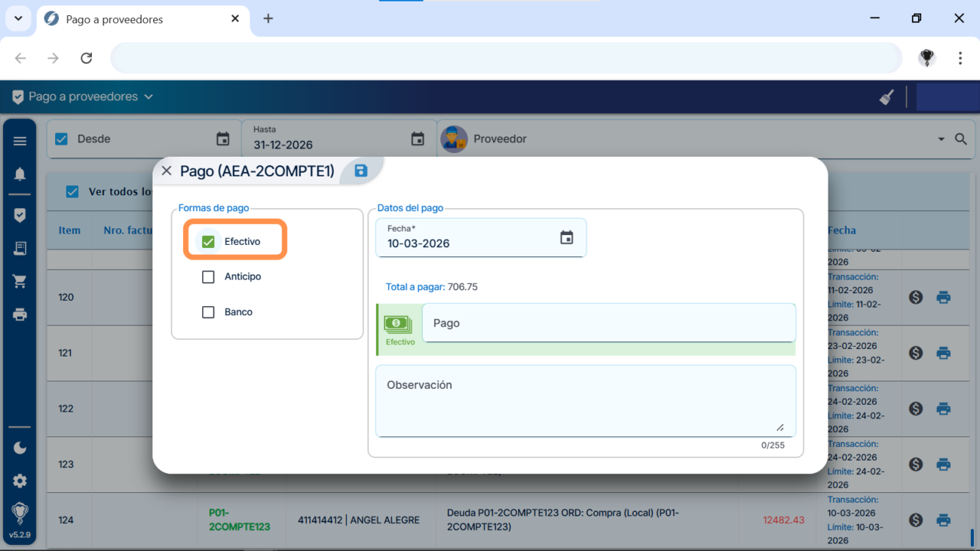Click the save disk icon in payment dialog
Screen dimensions: 980x551
click(x=360, y=171)
